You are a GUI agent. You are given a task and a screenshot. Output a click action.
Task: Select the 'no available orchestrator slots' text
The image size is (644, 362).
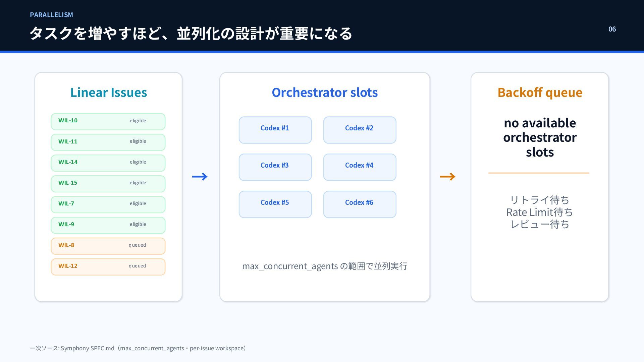540,137
